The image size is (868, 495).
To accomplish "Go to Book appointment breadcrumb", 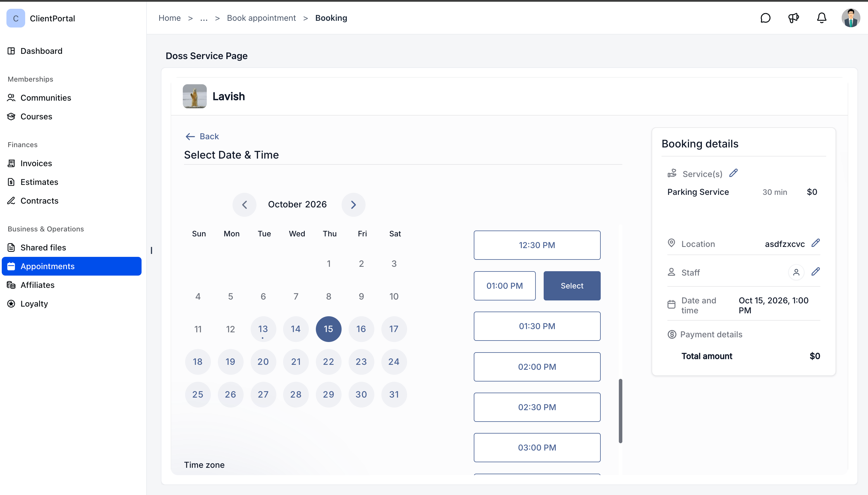I will (261, 18).
